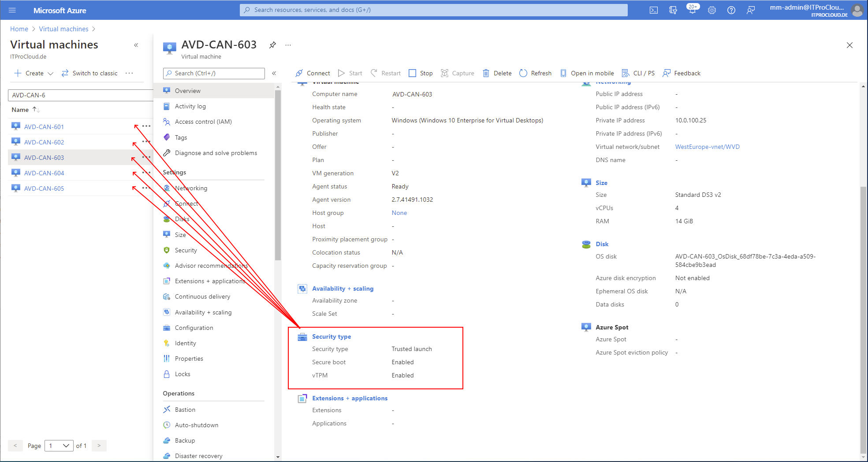Viewport: 868px width, 462px height.
Task: Open Cloud Shell from the top bar
Action: [654, 10]
